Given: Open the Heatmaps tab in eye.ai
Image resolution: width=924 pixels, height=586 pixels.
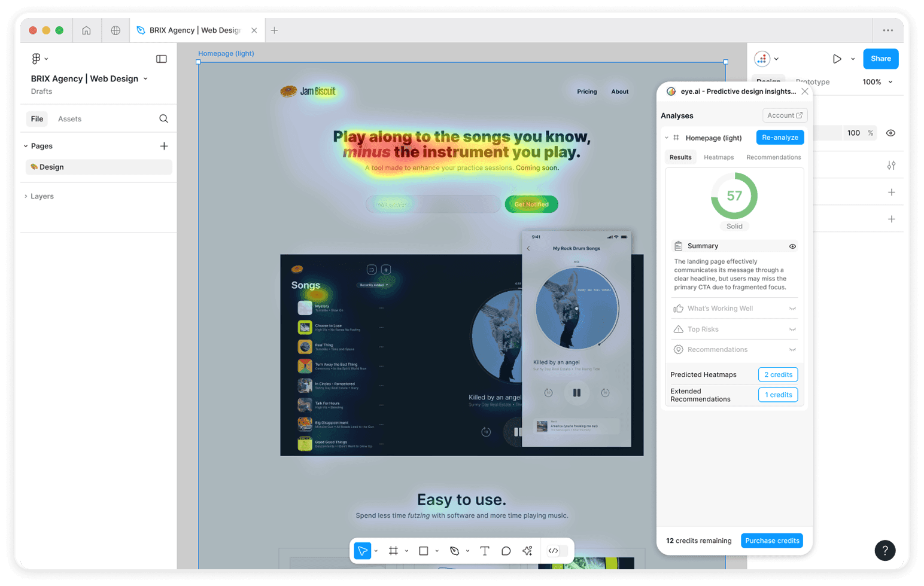Looking at the screenshot, I should [x=719, y=157].
